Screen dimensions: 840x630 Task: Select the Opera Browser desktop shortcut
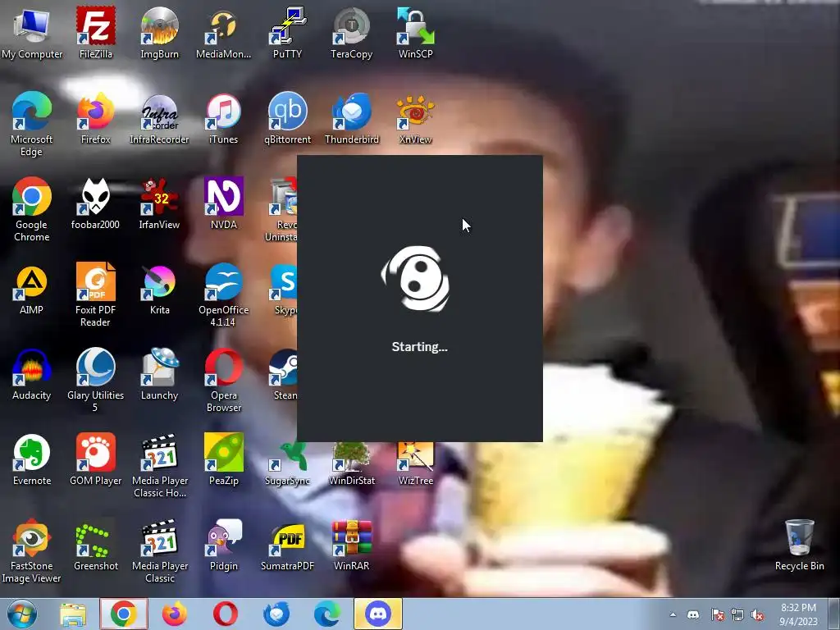223,380
